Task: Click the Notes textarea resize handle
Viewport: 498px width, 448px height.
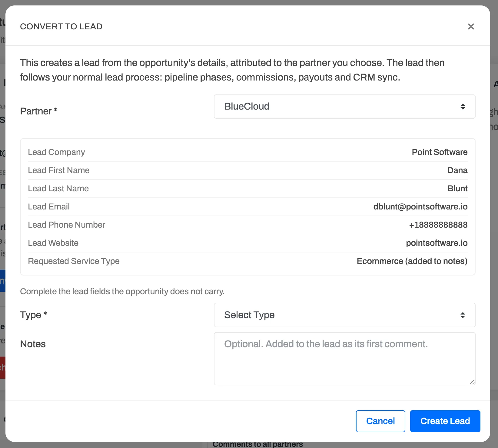Action: (x=472, y=382)
